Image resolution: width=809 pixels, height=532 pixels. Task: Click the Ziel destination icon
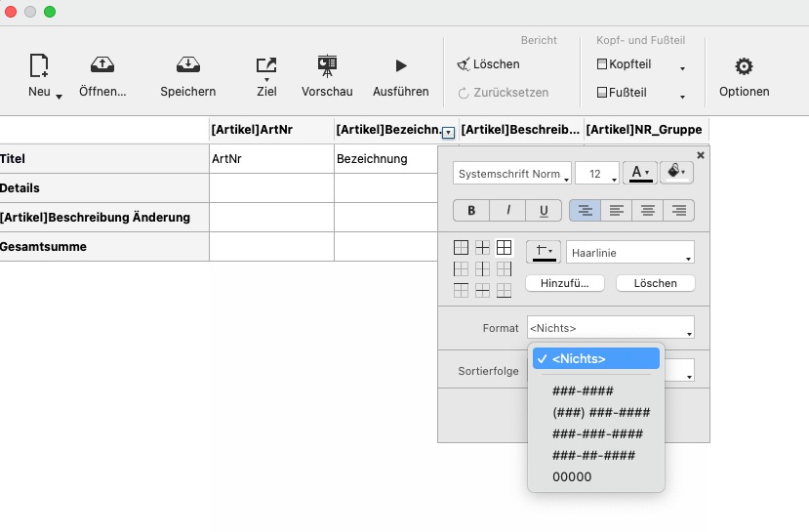pyautogui.click(x=266, y=66)
